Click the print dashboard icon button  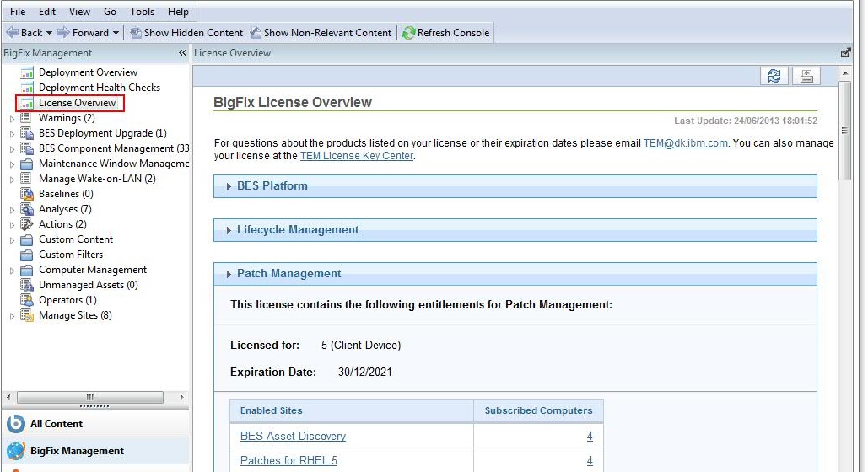[x=806, y=76]
